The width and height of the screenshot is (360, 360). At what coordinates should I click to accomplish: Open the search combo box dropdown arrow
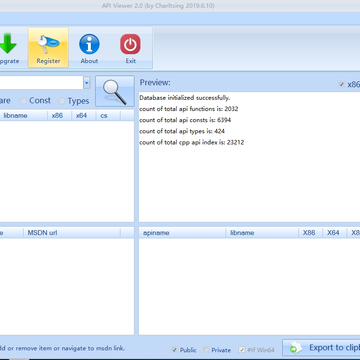click(x=87, y=83)
